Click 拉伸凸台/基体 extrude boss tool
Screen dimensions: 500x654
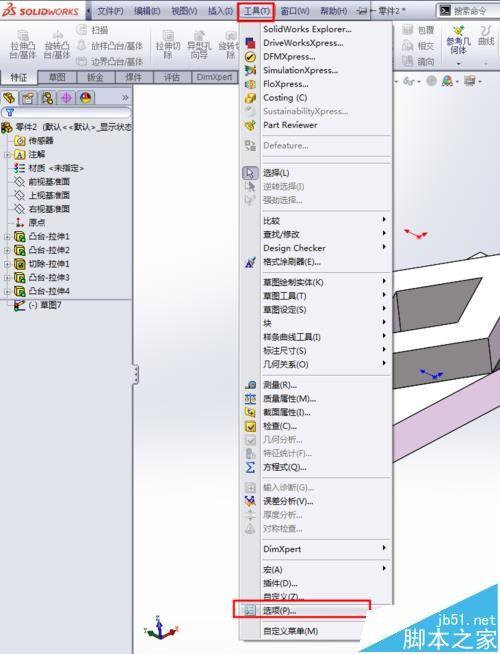pyautogui.click(x=23, y=45)
